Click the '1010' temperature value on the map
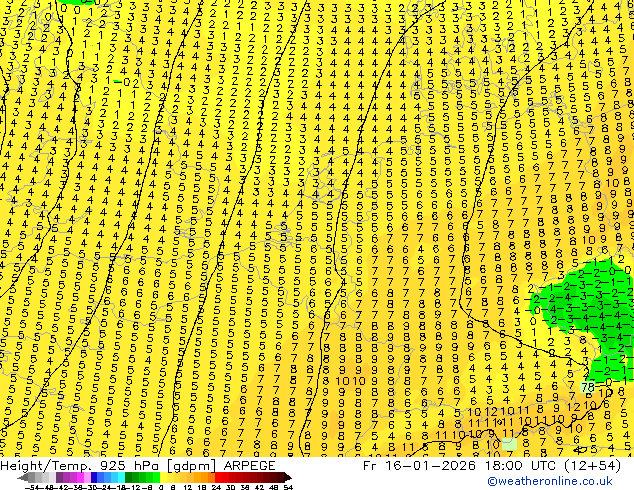 (350, 381)
